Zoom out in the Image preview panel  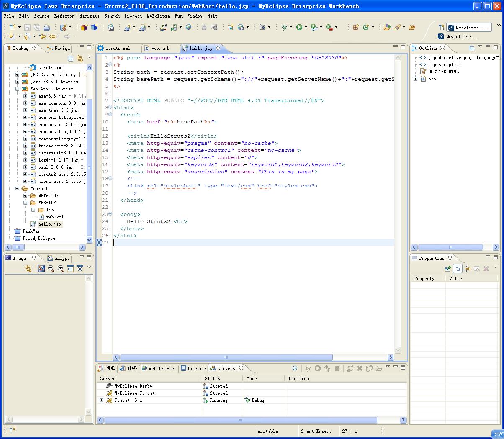pos(51,269)
